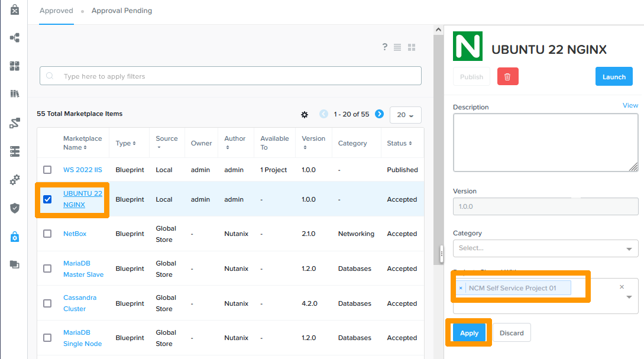Select the NetBox row checkbox

click(x=47, y=234)
